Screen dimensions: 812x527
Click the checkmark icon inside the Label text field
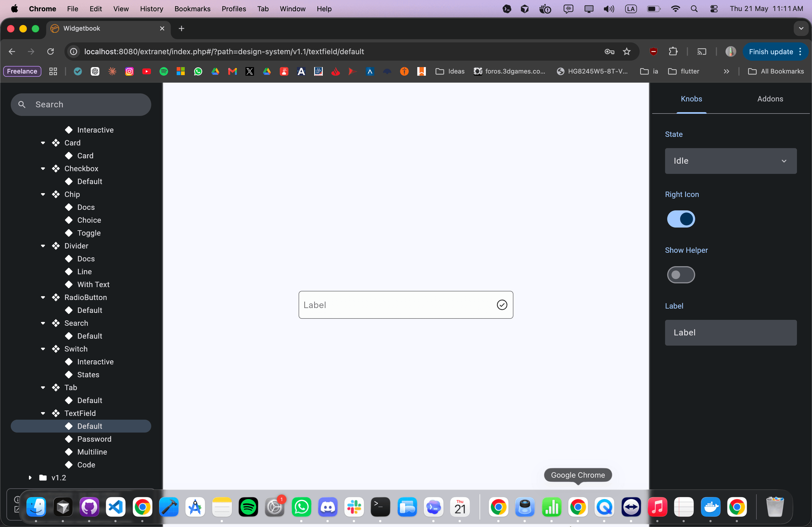(x=502, y=305)
